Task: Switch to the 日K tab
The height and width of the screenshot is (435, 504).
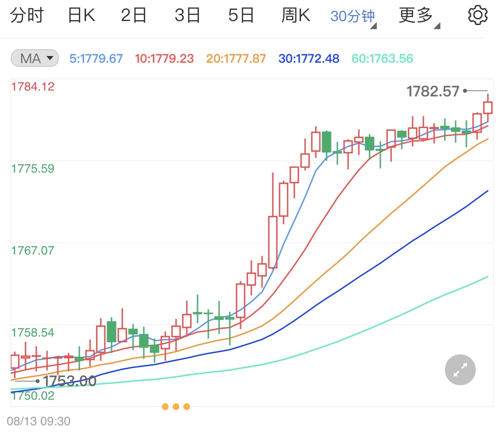Action: click(x=82, y=14)
